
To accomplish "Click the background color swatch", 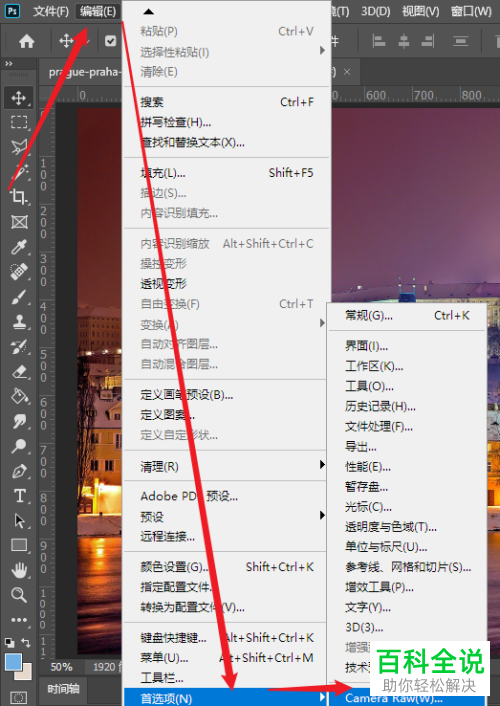I will [x=25, y=673].
